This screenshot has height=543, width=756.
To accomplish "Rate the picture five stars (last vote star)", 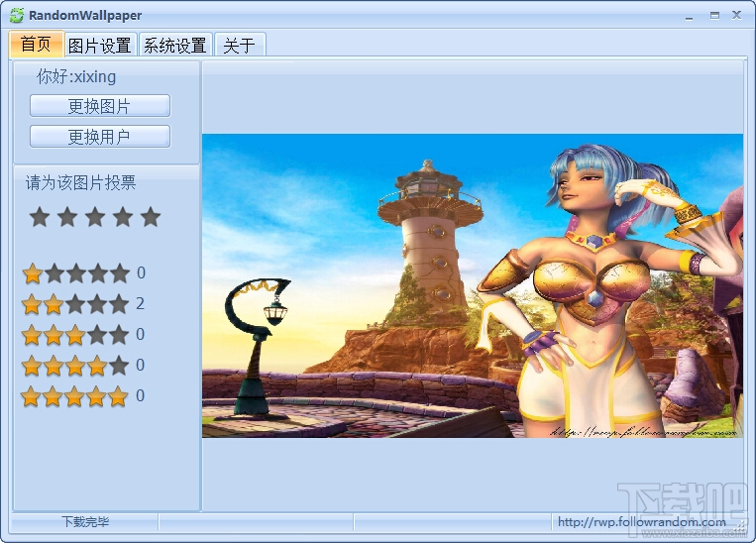I will [151, 217].
